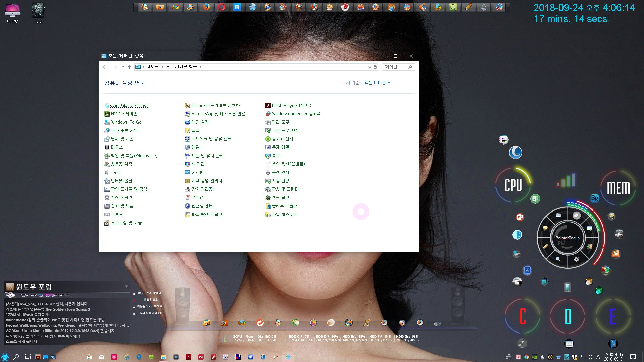This screenshot has height=362, width=644.
Task: Refresh the Control Panel view
Action: 375,67
